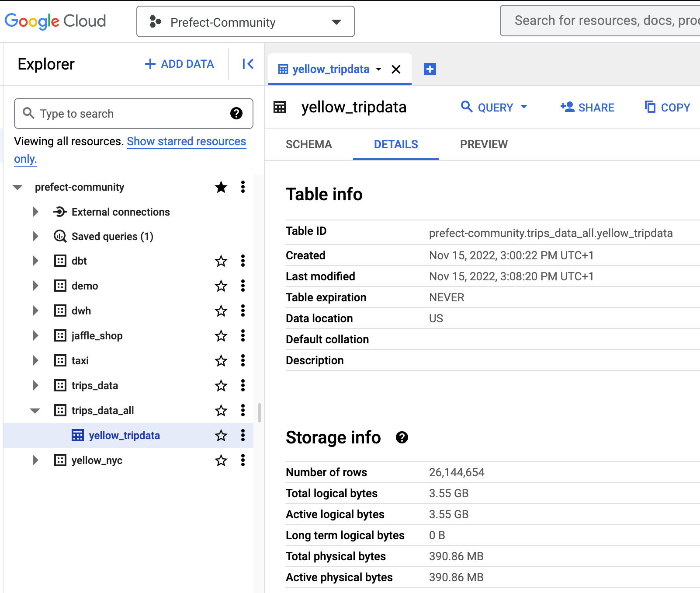The width and height of the screenshot is (700, 593).
Task: Open yellow_nyc actions menu
Action: point(243,460)
